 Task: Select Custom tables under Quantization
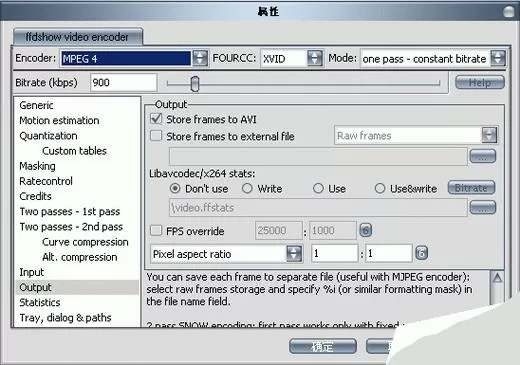click(x=74, y=151)
